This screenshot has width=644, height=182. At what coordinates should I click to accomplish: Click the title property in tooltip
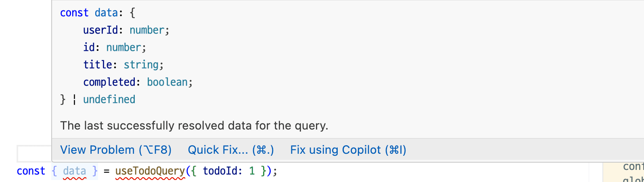(97, 65)
